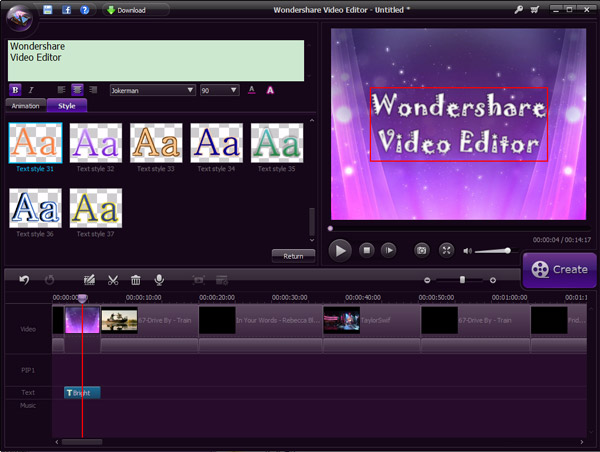Delete selected clip with trash icon
Screen dimensions: 600x452
(136, 280)
